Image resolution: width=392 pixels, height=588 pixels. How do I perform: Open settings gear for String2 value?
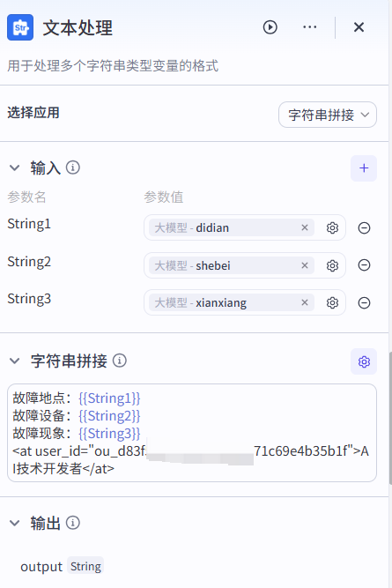coord(332,265)
